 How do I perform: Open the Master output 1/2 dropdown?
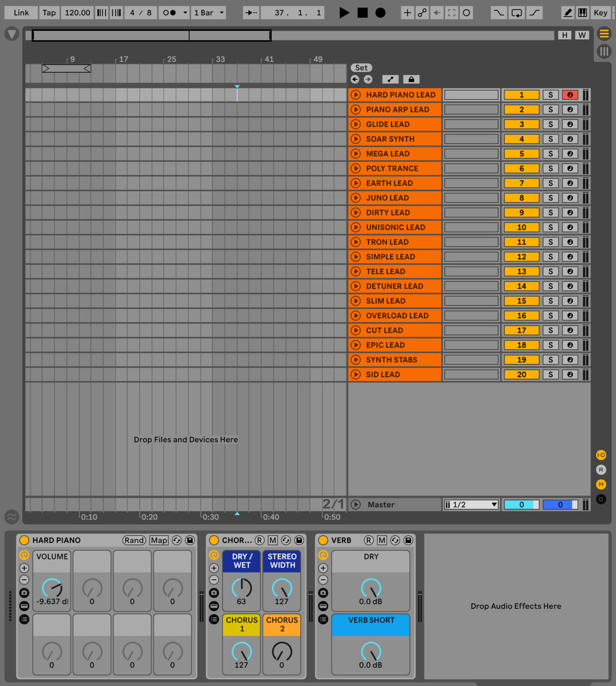coord(471,505)
